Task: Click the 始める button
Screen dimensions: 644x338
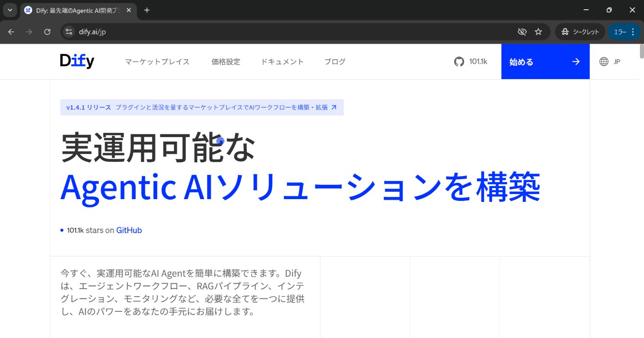Action: point(545,62)
